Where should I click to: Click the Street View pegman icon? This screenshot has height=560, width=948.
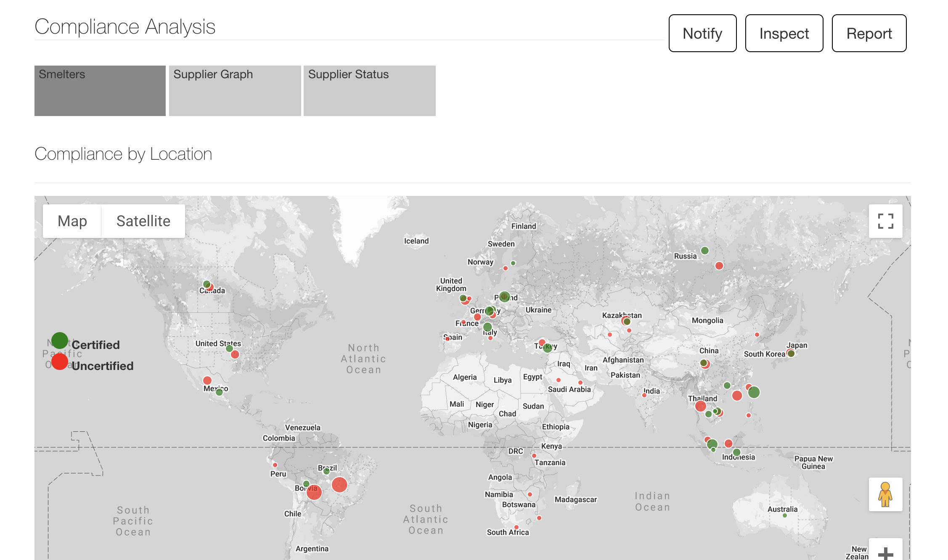point(885,494)
